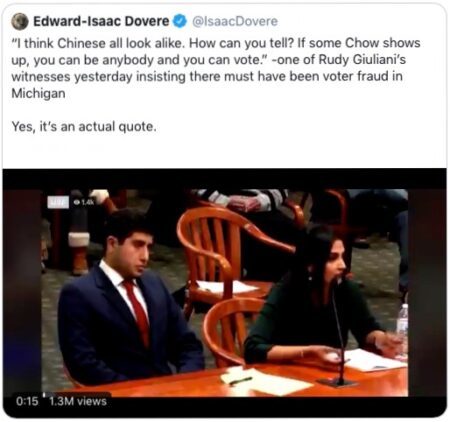This screenshot has height=422, width=450.
Task: Select the quoted first line of tweet
Action: (x=216, y=43)
